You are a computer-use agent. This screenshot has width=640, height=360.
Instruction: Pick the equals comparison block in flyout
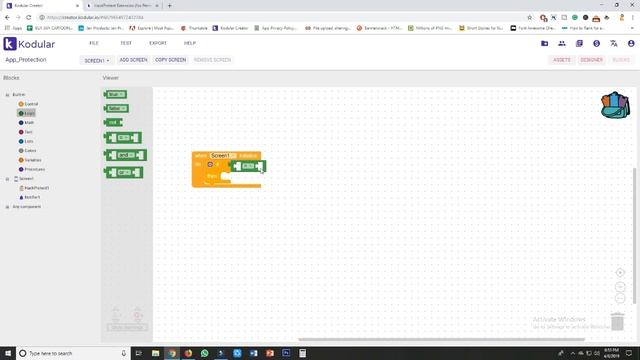tap(123, 138)
